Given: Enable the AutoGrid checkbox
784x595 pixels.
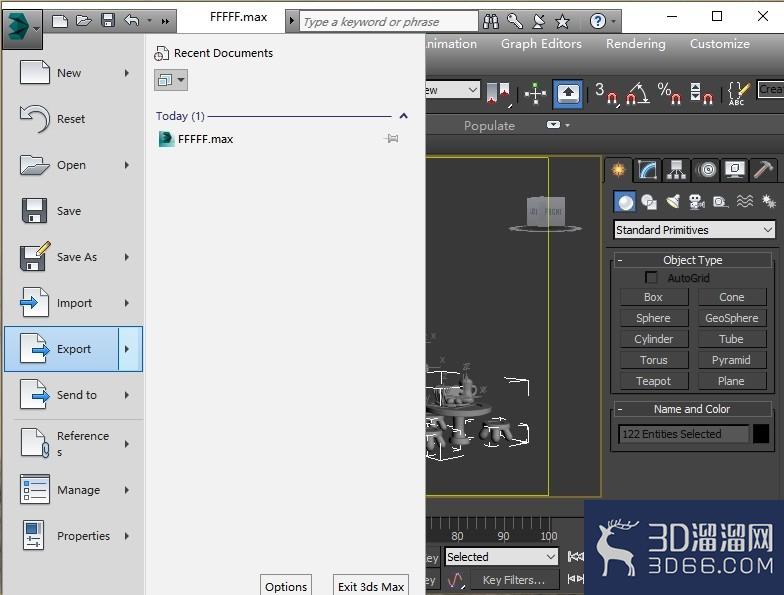Looking at the screenshot, I should pyautogui.click(x=651, y=277).
